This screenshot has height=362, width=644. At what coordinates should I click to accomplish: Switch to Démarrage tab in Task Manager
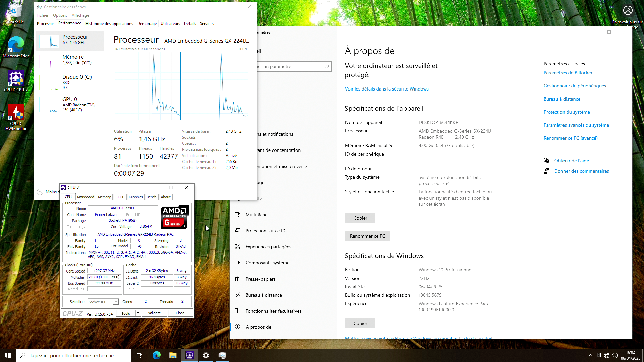click(x=147, y=24)
